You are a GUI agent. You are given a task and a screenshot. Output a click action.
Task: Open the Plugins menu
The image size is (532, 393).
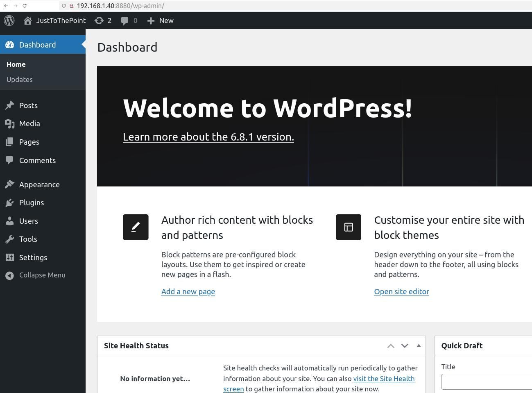(x=32, y=203)
